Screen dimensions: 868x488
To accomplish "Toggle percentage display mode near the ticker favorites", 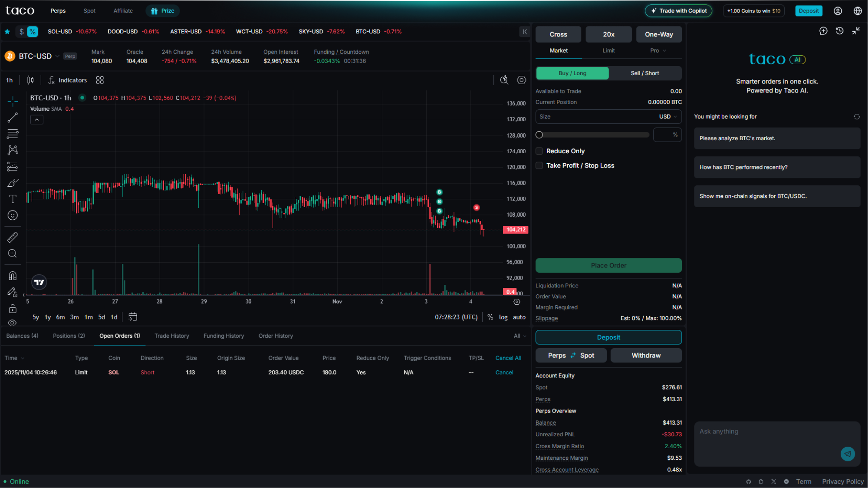I will point(32,31).
